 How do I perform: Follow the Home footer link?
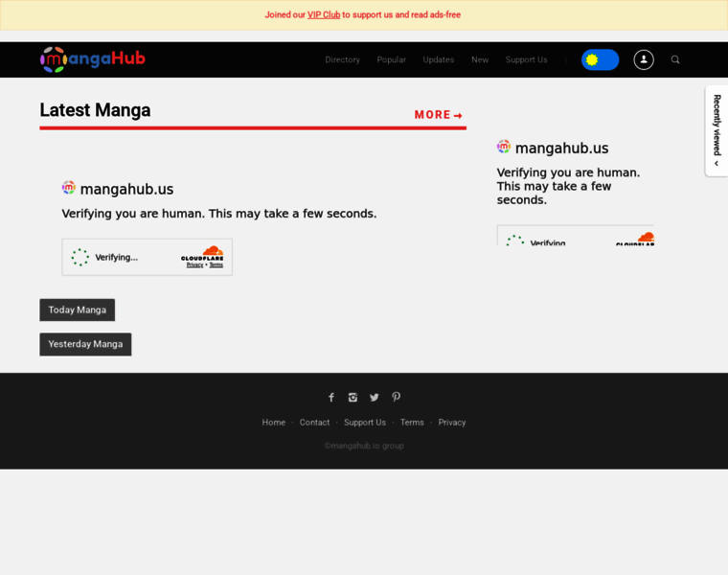(x=273, y=423)
